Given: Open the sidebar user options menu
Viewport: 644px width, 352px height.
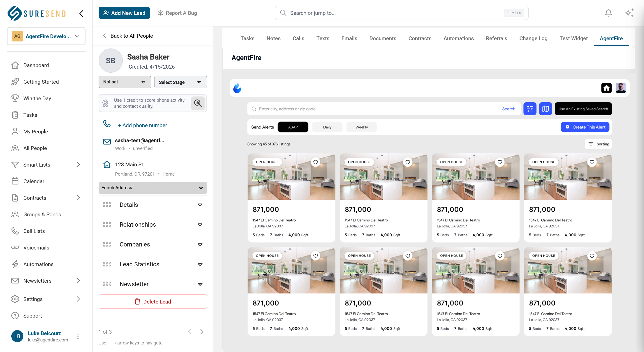Looking at the screenshot, I should tap(78, 336).
